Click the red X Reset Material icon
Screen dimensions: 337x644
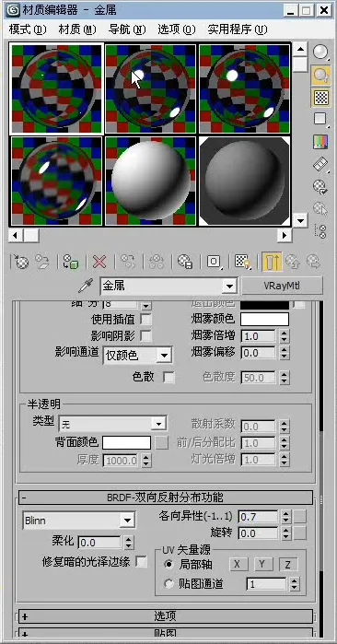99,262
